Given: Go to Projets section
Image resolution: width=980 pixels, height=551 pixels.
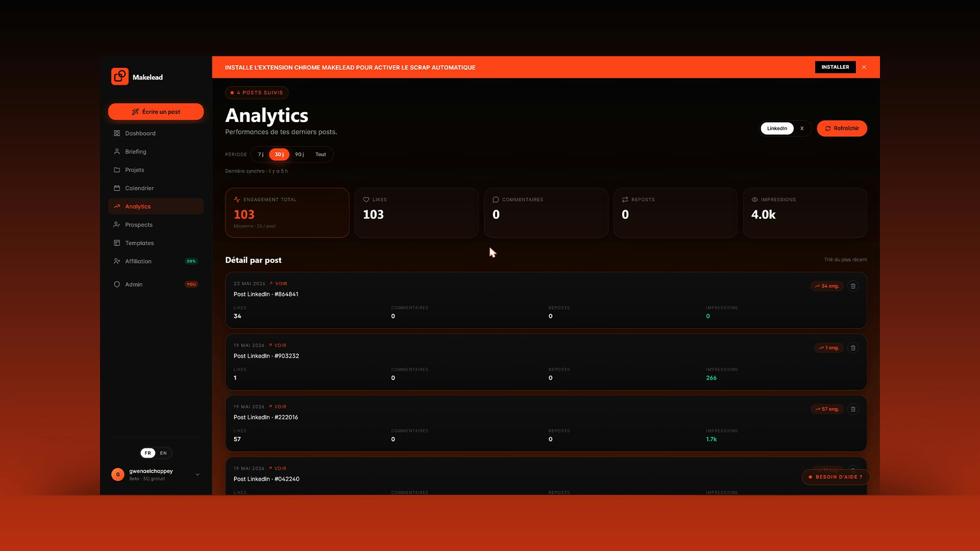Looking at the screenshot, I should (x=156, y=170).
